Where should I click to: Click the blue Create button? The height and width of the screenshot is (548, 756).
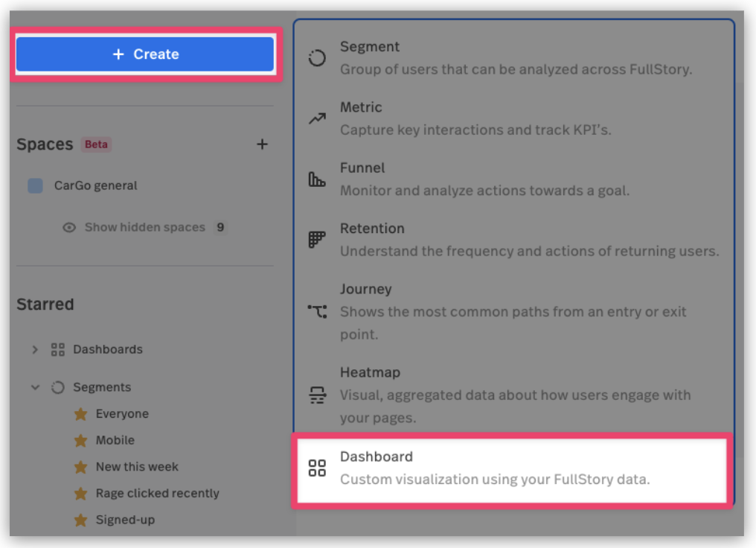(145, 54)
